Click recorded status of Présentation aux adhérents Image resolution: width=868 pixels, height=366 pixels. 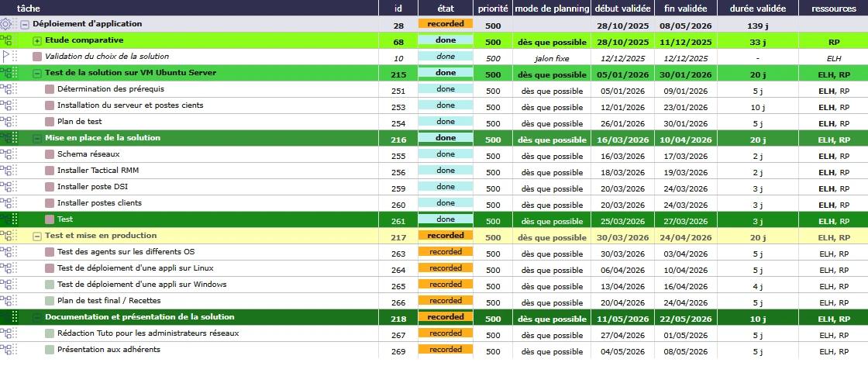pyautogui.click(x=446, y=350)
